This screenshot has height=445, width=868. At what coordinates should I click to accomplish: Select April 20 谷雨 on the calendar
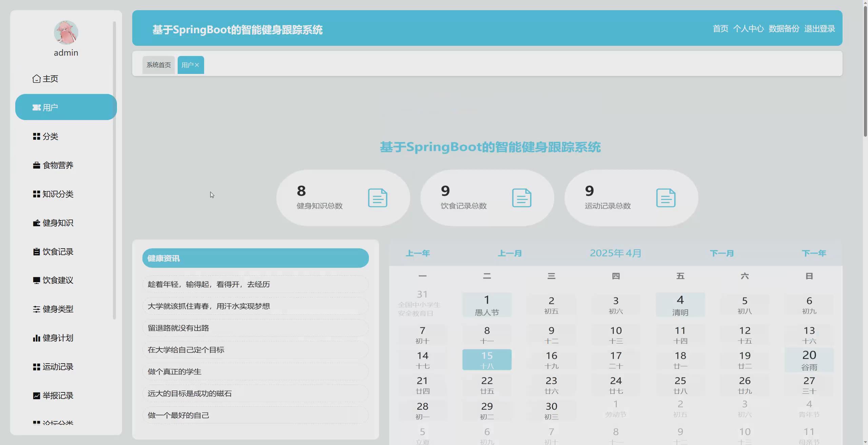809,359
